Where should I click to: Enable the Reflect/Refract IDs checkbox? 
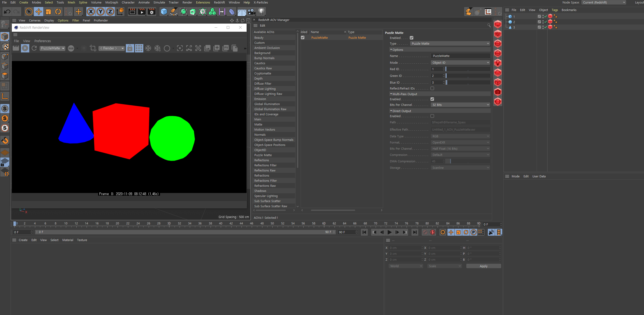(x=432, y=88)
